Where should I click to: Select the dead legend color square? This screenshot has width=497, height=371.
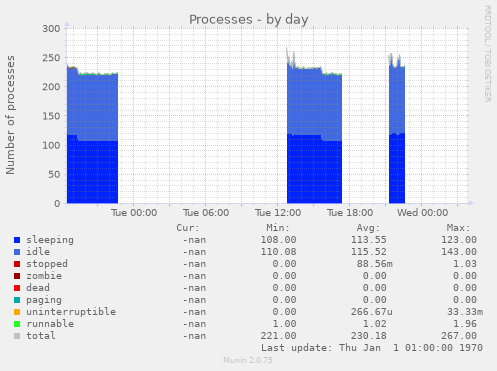[17, 288]
